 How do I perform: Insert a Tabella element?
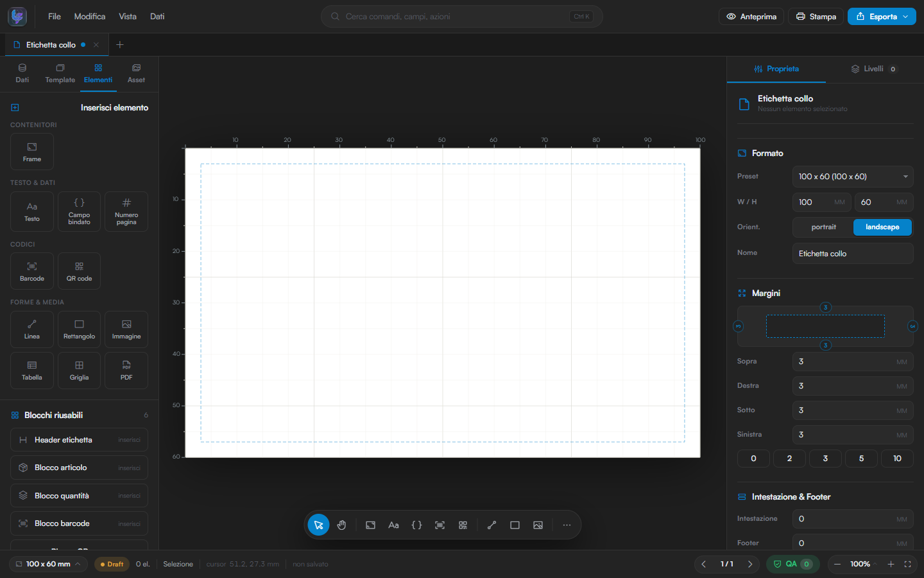tap(32, 371)
